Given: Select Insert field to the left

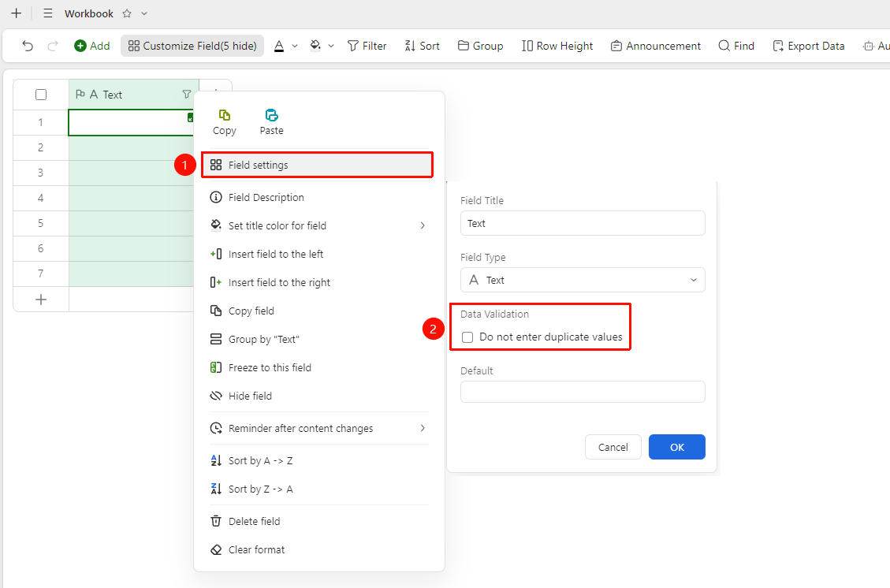Looking at the screenshot, I should pyautogui.click(x=319, y=255).
